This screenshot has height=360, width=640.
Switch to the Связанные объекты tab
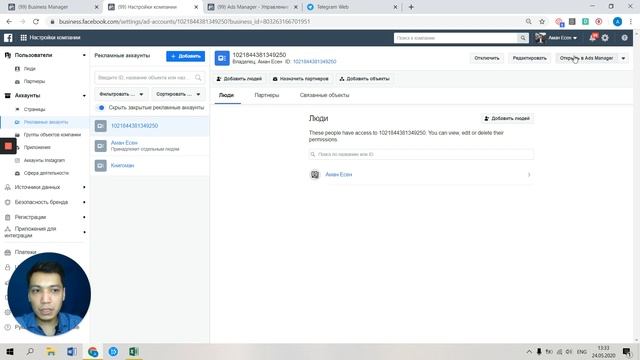click(x=324, y=95)
